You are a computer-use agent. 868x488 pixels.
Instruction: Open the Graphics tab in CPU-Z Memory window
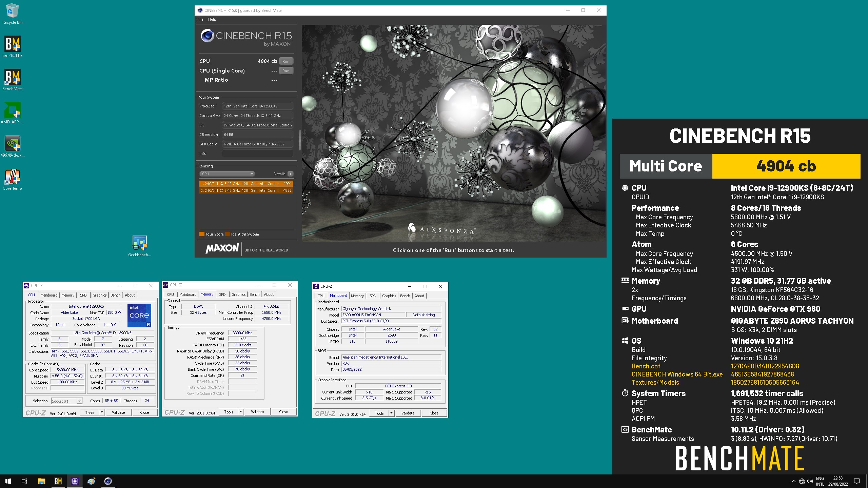(x=239, y=294)
